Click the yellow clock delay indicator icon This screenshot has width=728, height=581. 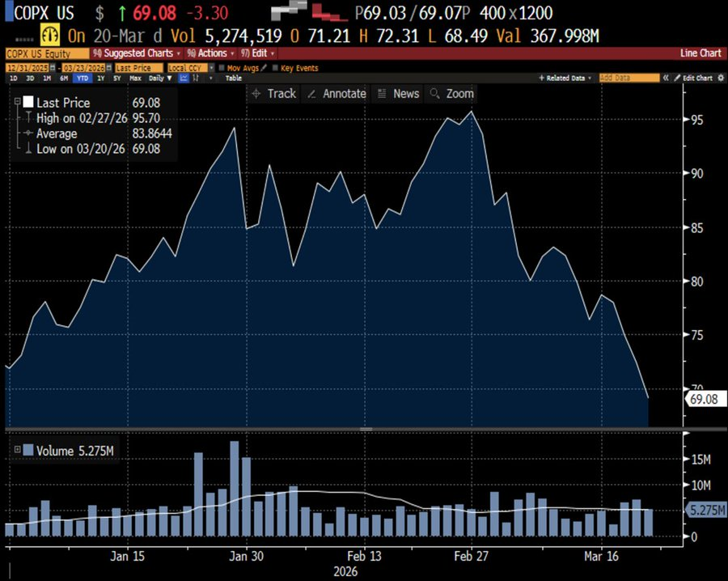(x=49, y=36)
